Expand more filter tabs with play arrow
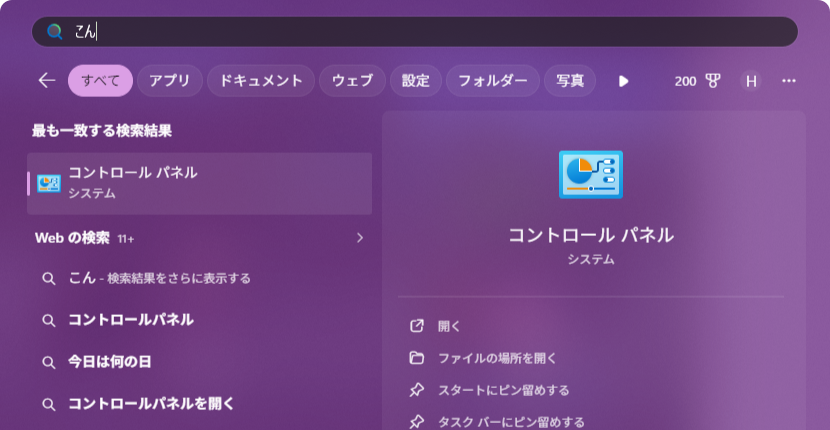830x430 pixels. tap(624, 81)
